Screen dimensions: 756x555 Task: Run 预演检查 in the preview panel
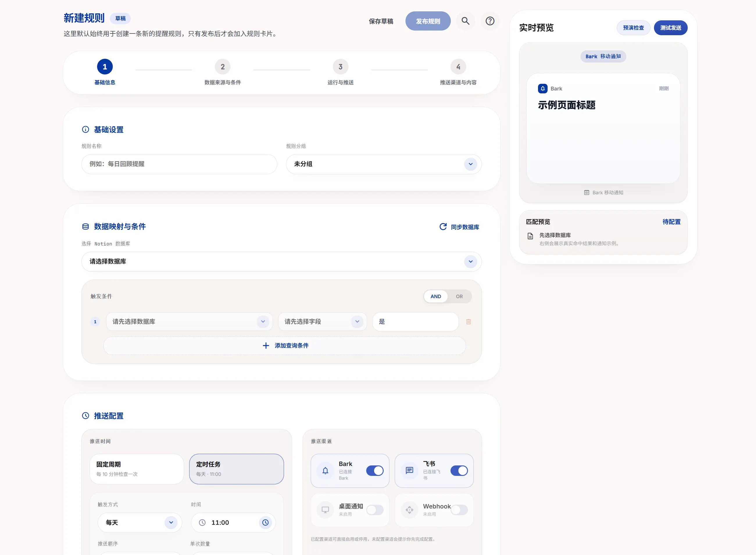click(633, 28)
